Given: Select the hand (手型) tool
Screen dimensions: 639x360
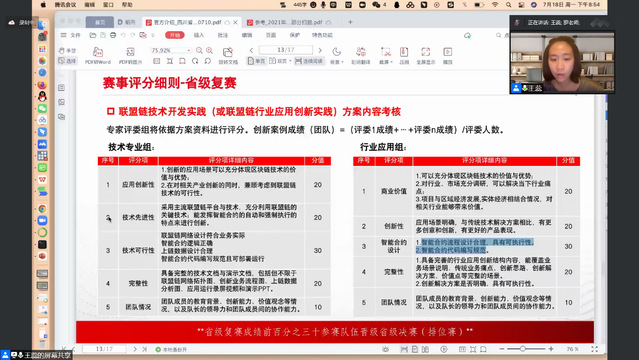Looking at the screenshot, I should (67, 51).
